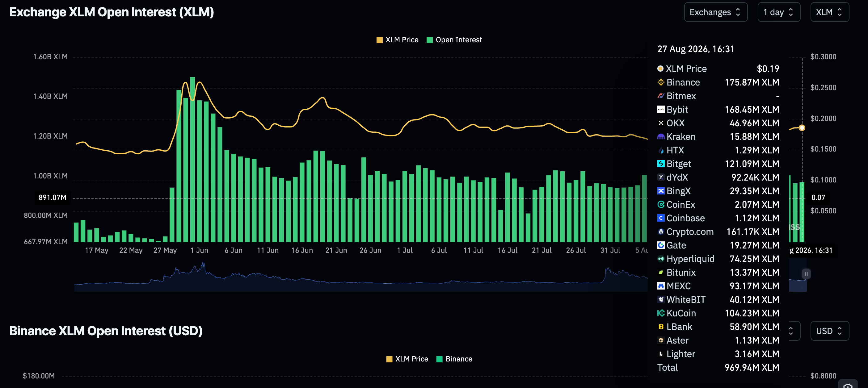The image size is (868, 388).
Task: Click the XLM Price dot icon in tooltip
Action: click(660, 69)
